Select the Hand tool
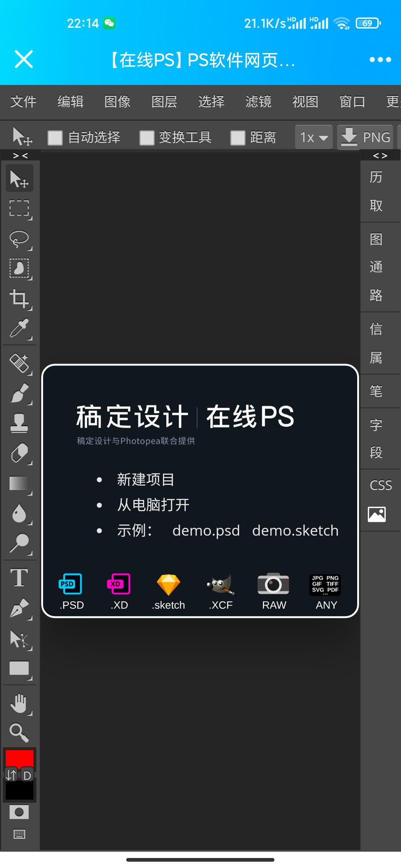The image size is (401, 868). pyautogui.click(x=20, y=703)
